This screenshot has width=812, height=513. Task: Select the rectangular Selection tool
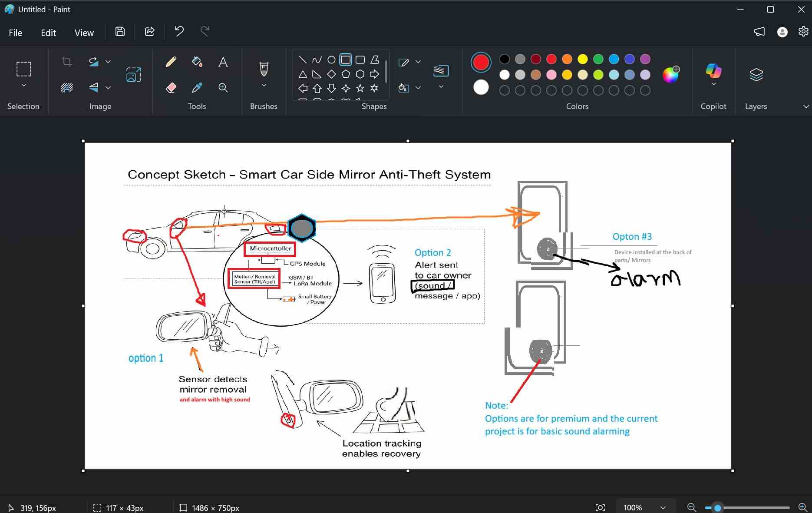click(x=24, y=69)
